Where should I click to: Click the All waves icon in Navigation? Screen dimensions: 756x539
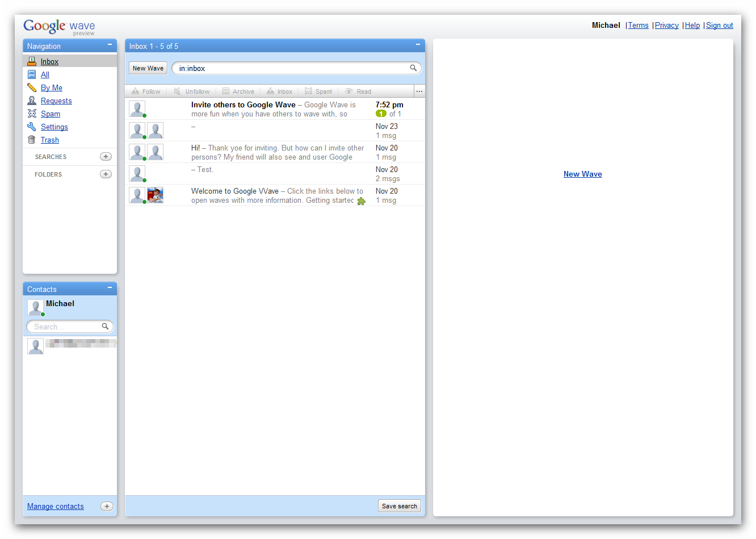[x=32, y=74]
